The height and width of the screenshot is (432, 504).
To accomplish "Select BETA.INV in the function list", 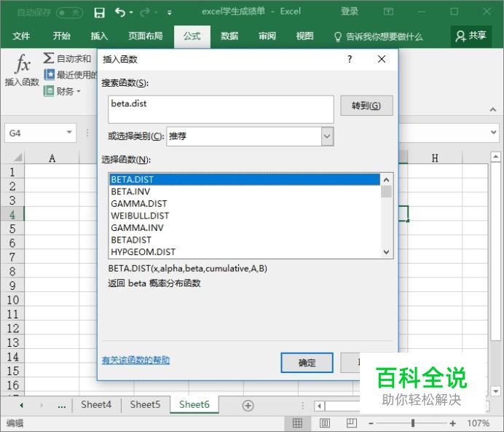I will click(245, 192).
